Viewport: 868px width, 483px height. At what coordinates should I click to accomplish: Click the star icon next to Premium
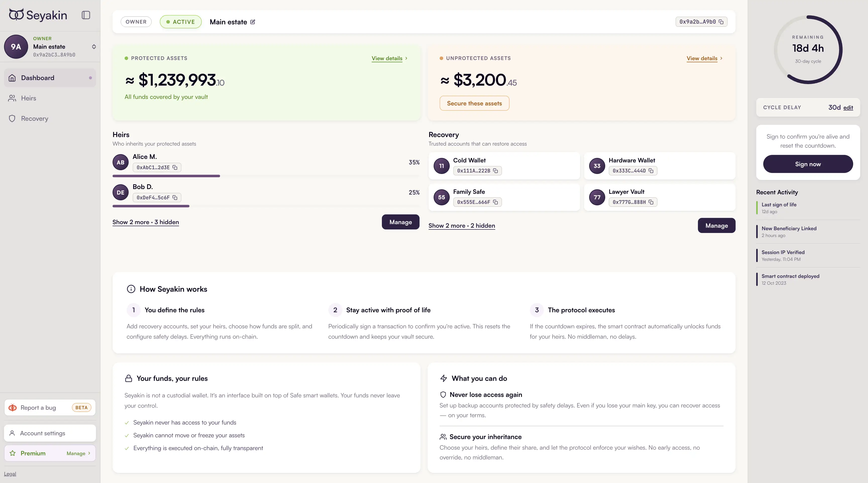point(13,453)
